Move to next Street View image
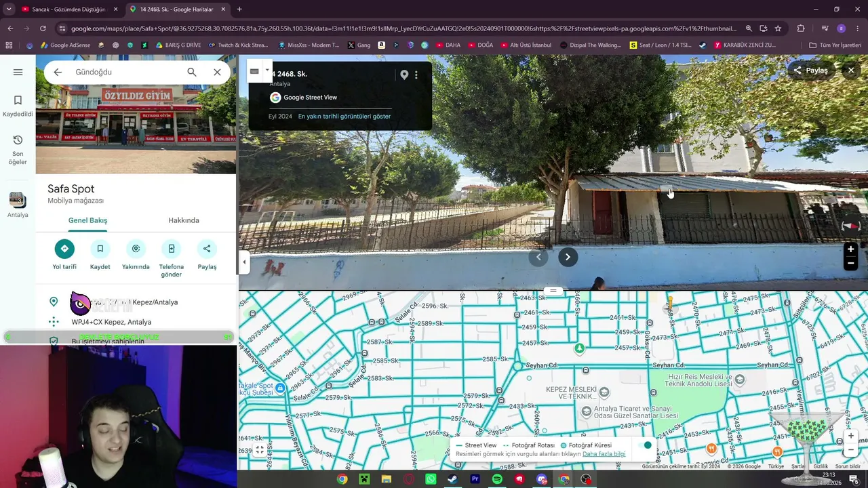The height and width of the screenshot is (488, 868). (x=568, y=257)
